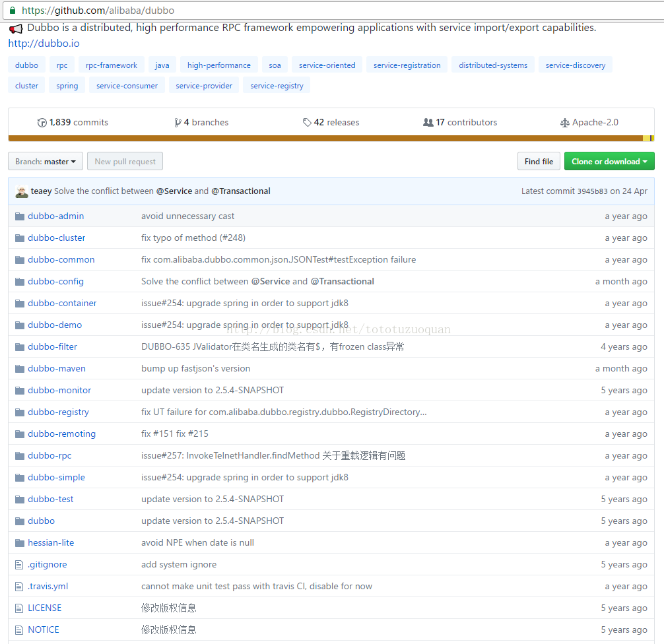Viewport: 664px width, 644px height.
Task: Click folder icon of dubbo-demo
Action: [x=20, y=325]
